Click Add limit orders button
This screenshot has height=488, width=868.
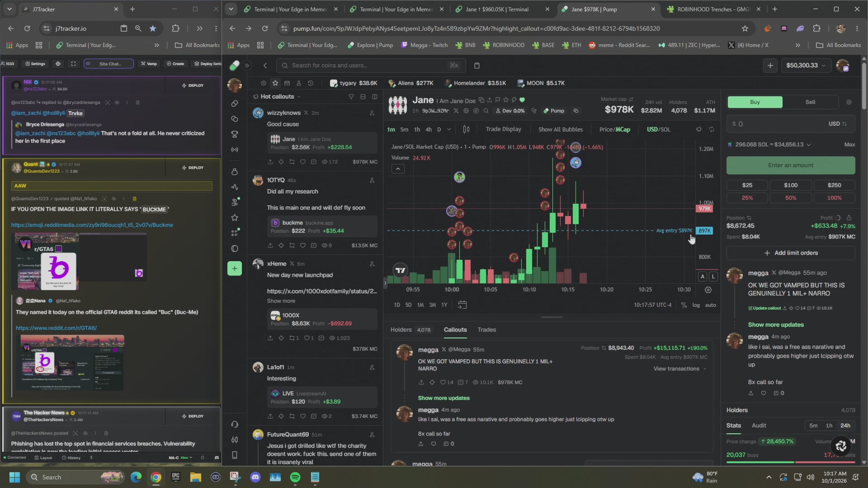tap(790, 253)
